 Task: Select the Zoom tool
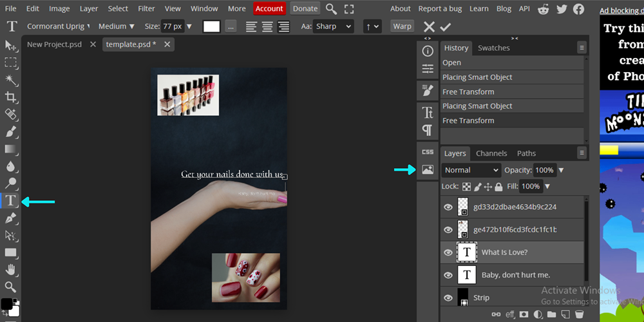point(10,287)
